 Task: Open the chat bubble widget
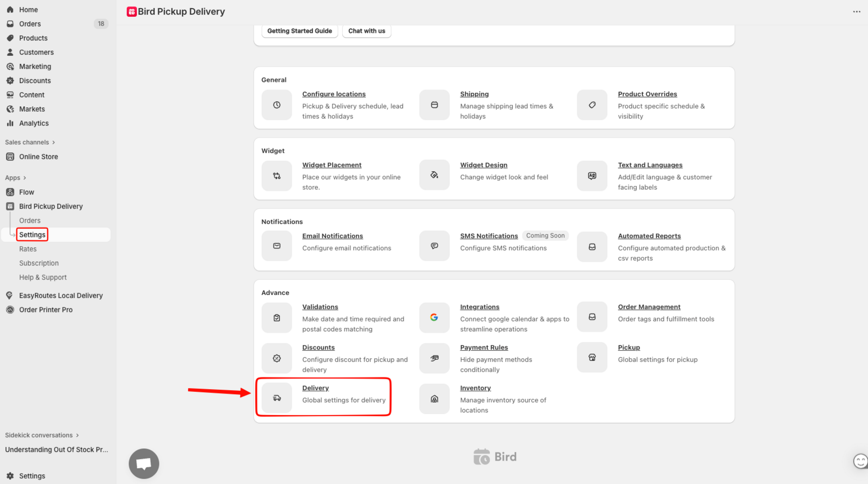point(144,463)
